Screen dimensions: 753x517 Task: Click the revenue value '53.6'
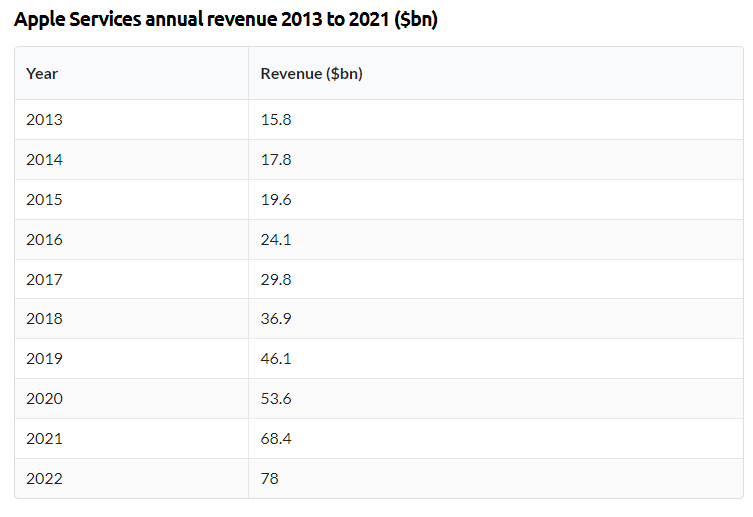tap(276, 398)
